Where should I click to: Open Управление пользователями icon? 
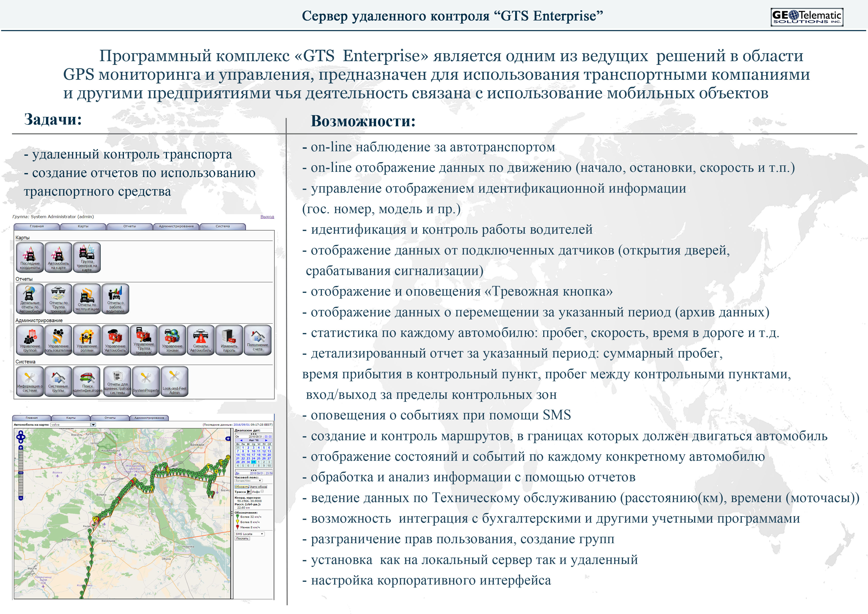coord(58,340)
